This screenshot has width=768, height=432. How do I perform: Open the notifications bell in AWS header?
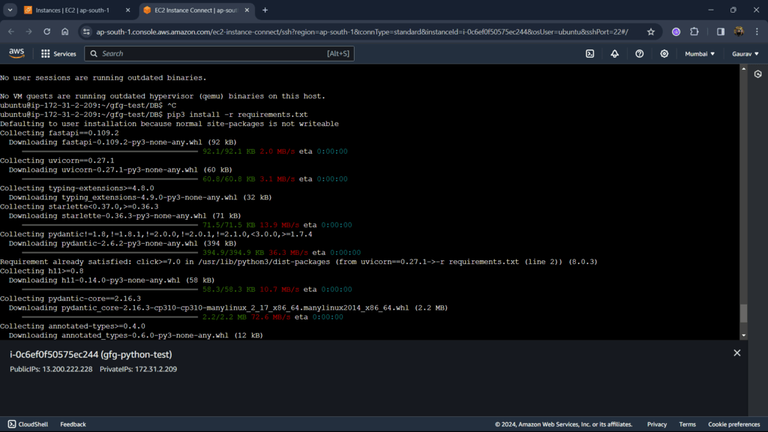615,54
